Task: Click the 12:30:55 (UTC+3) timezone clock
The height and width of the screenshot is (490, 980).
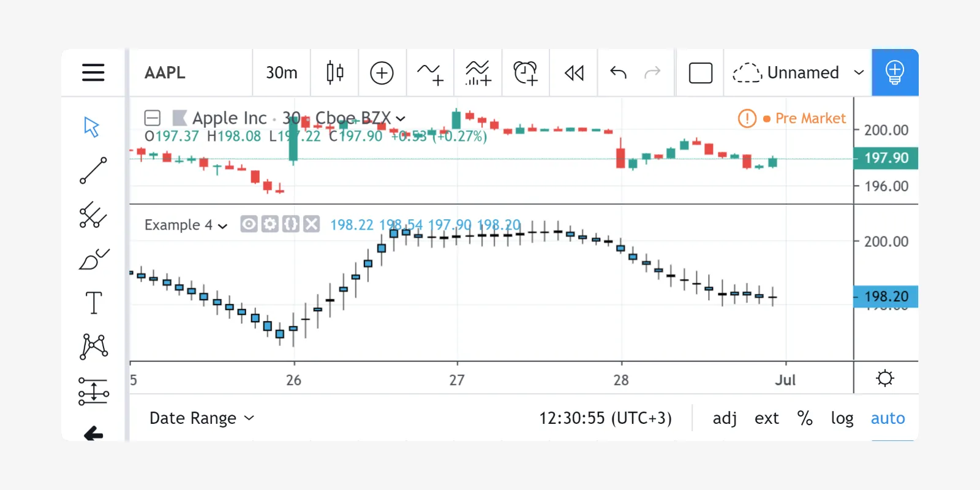Action: [605, 418]
